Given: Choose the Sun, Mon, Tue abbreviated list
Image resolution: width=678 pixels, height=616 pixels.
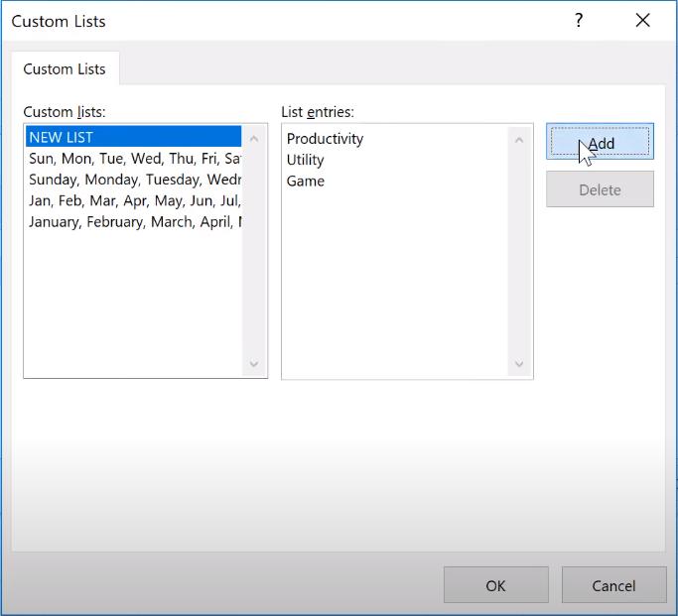Looking at the screenshot, I should [x=134, y=159].
